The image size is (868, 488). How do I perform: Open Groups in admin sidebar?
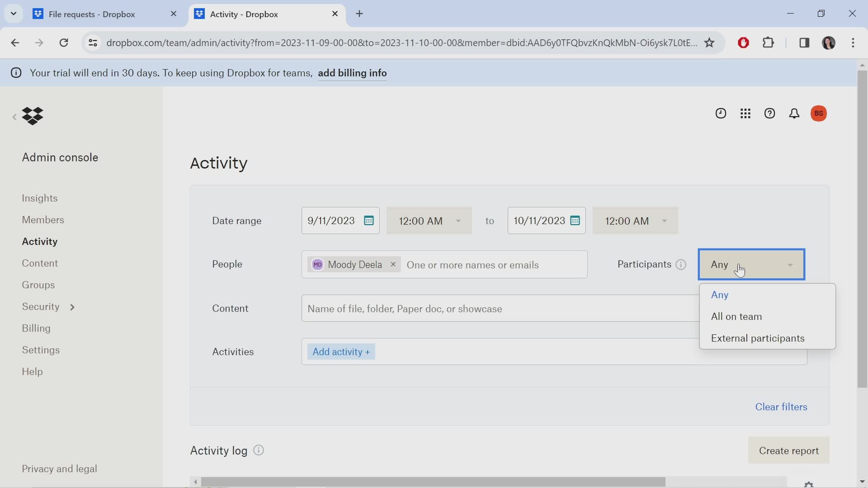point(38,285)
